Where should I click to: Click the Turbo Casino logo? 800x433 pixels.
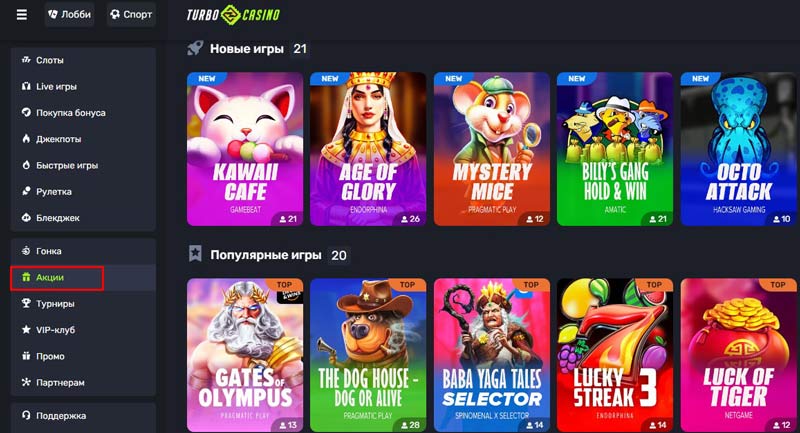(233, 15)
